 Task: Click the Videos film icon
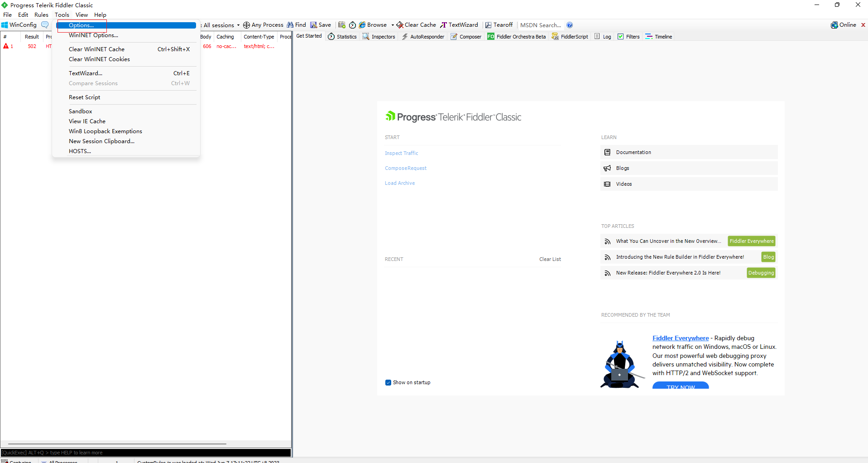(x=608, y=184)
